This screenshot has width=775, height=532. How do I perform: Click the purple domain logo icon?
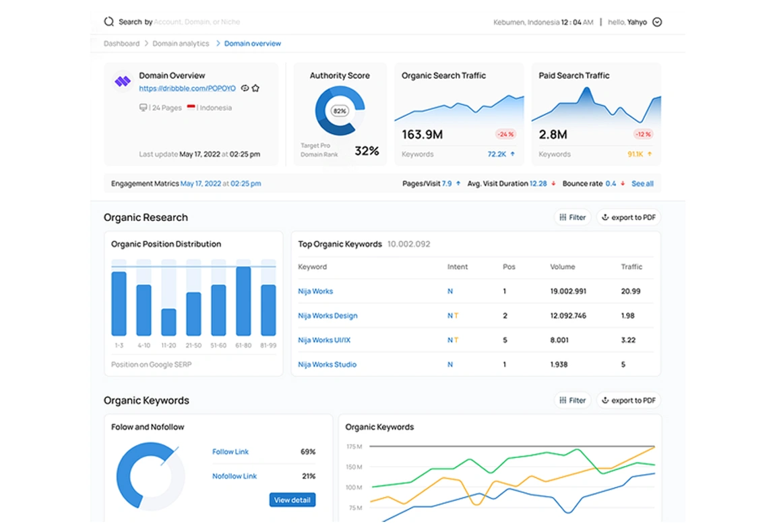tap(122, 81)
